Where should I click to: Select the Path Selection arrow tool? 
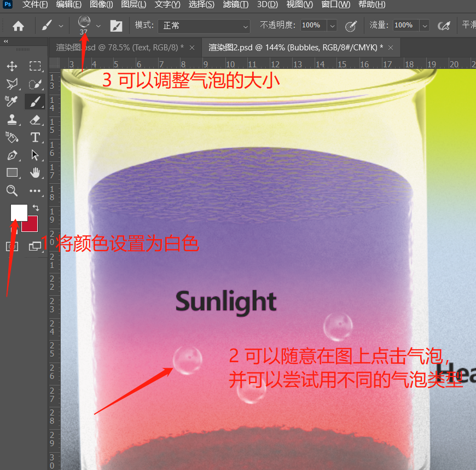[35, 155]
